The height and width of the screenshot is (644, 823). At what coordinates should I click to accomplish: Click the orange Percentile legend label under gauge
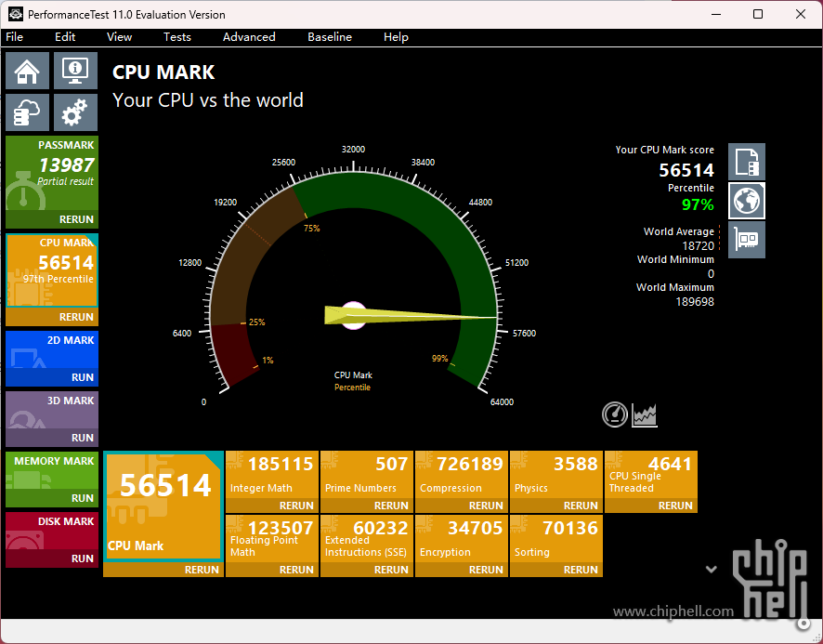point(352,388)
